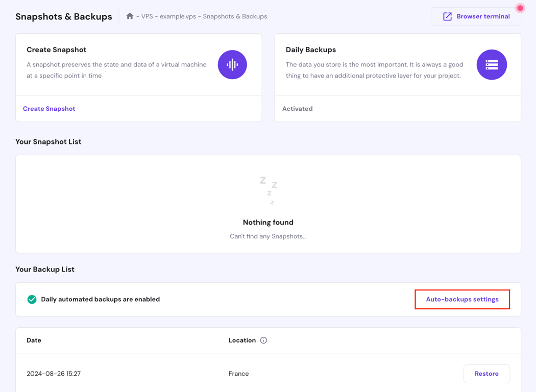Image resolution: width=536 pixels, height=392 pixels.
Task: Click the France location entry in the backup row
Action: tap(238, 374)
